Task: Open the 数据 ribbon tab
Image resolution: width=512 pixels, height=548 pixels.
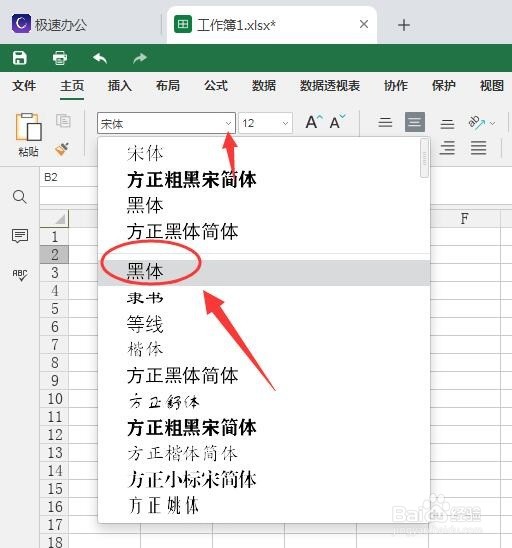Action: pyautogui.click(x=264, y=86)
